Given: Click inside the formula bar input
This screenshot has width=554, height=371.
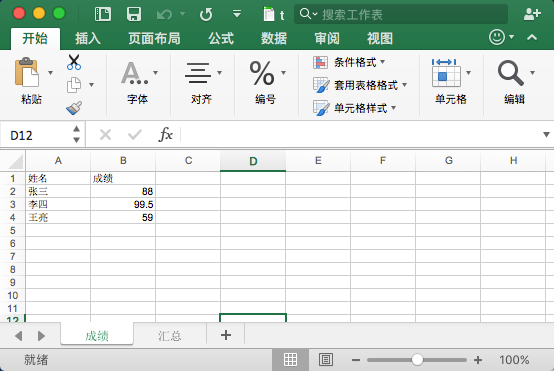Looking at the screenshot, I should point(360,135).
